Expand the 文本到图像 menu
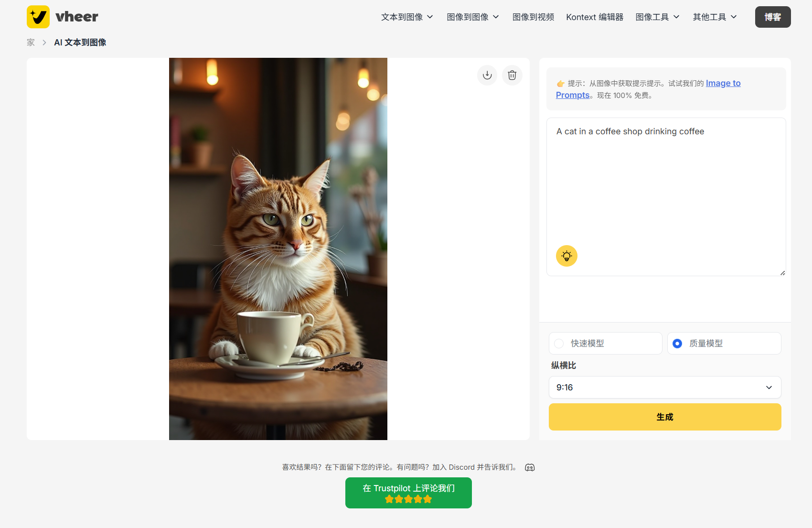Screen dimensions: 812x528 click(x=407, y=17)
